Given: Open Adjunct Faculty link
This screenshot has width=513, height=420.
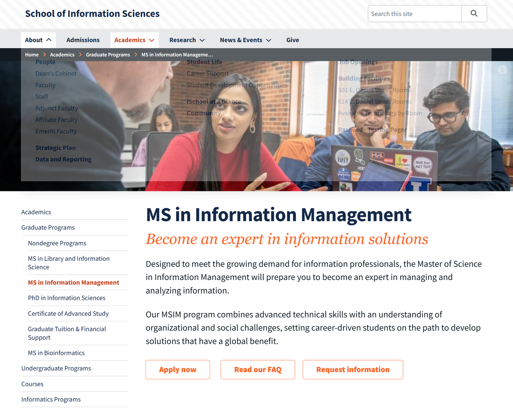Looking at the screenshot, I should click(56, 108).
